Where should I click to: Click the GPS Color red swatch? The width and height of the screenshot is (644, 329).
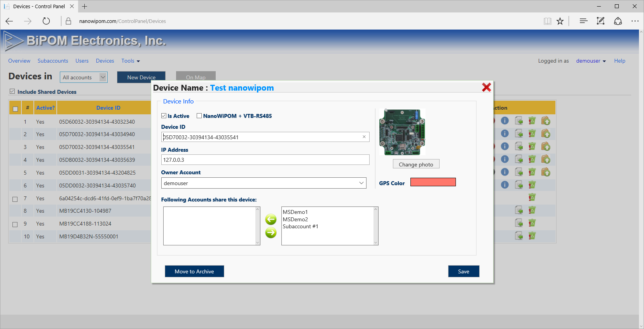coord(433,182)
